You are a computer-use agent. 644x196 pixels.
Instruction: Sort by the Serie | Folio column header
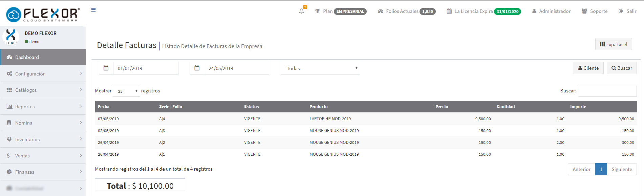199,107
